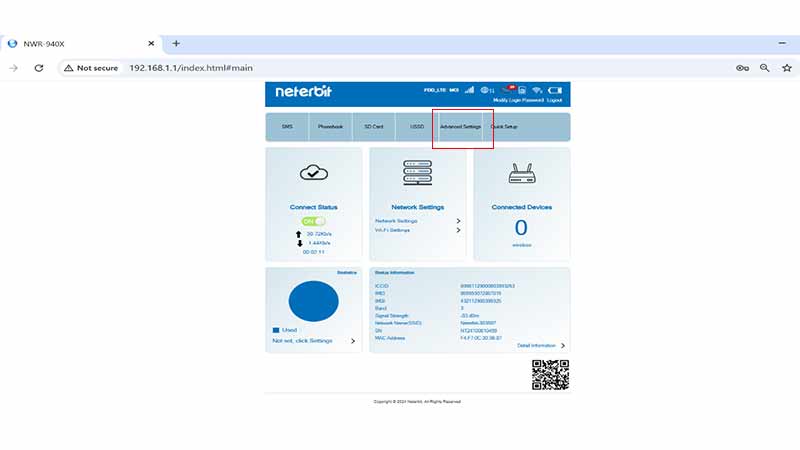The width and height of the screenshot is (800, 450).
Task: Select the NWR-940X browser tab
Action: tap(82, 44)
